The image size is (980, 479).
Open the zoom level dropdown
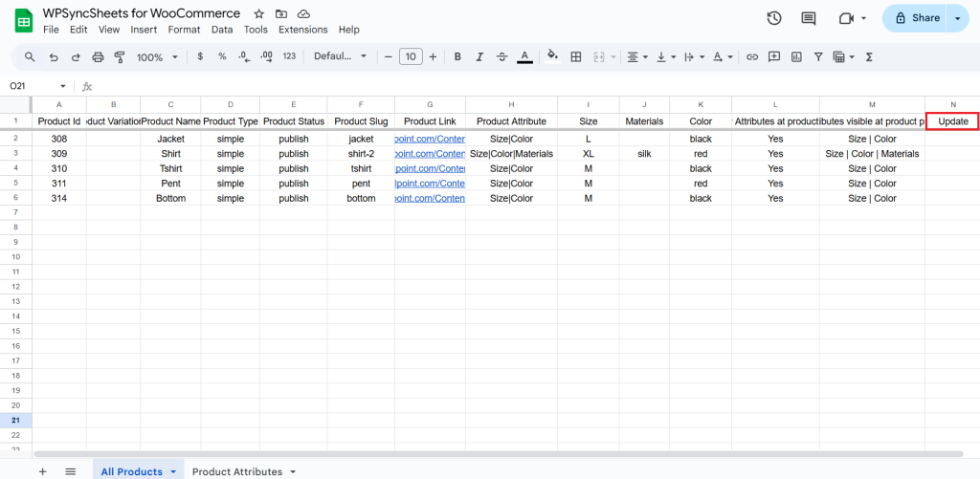158,56
